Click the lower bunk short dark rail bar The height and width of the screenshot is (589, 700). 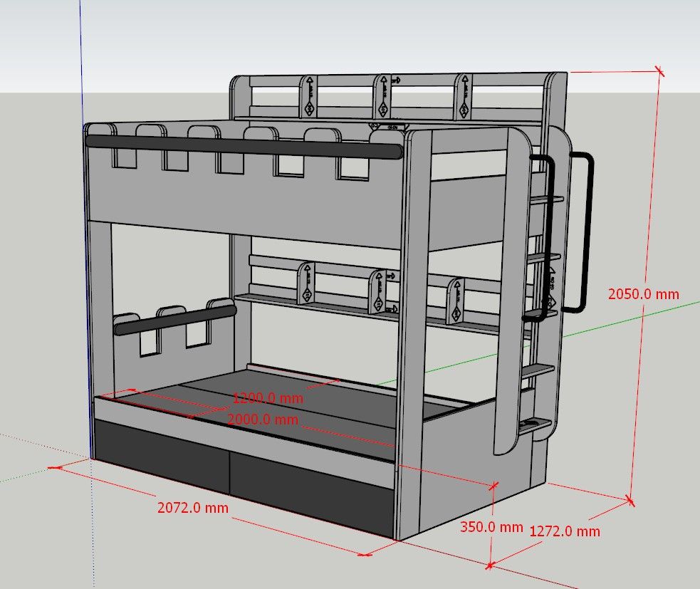pos(174,319)
